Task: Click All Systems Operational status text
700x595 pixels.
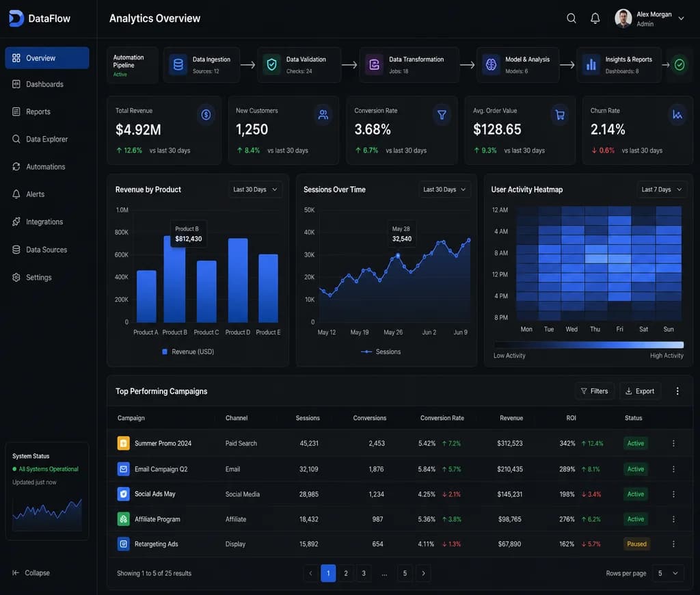Action: pyautogui.click(x=49, y=469)
